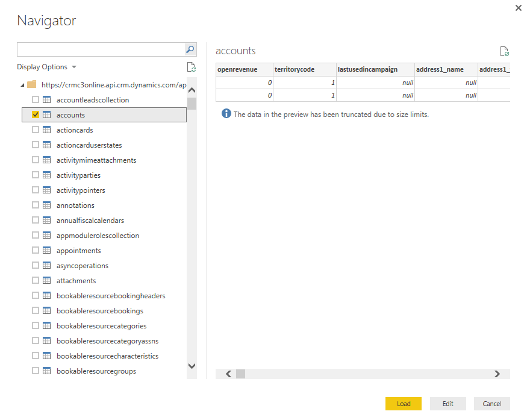Click the lastusedincampaign column header

(375, 70)
